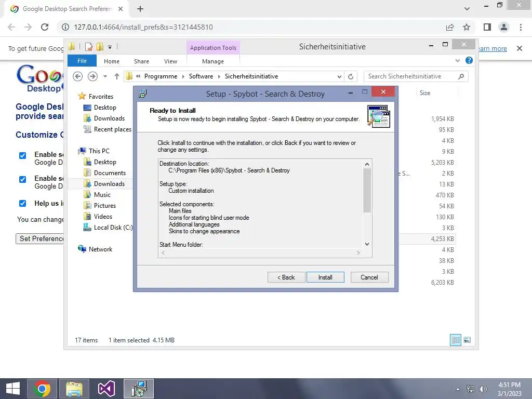This screenshot has width=532, height=399.
Task: Bookmark this page with star icon
Action: (x=467, y=27)
